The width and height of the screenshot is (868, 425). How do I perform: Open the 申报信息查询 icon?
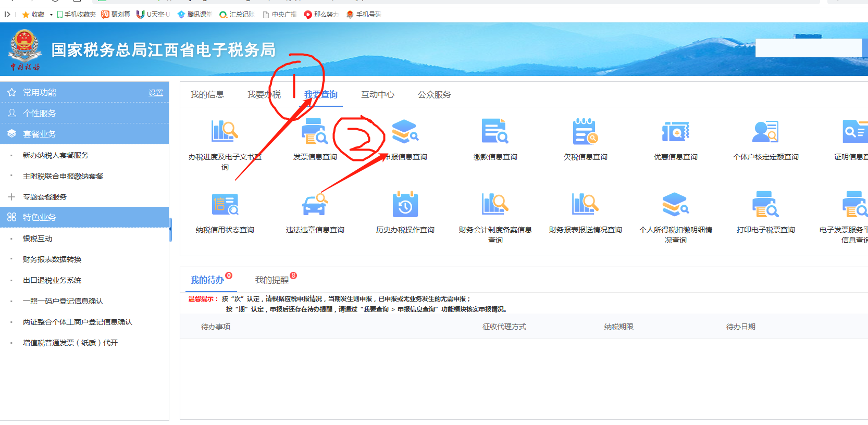tap(405, 131)
